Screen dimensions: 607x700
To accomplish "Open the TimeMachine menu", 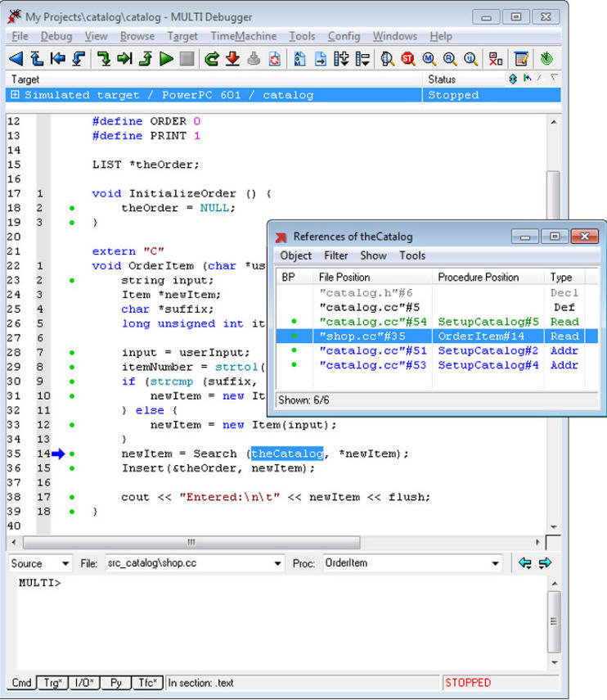I will tap(244, 36).
